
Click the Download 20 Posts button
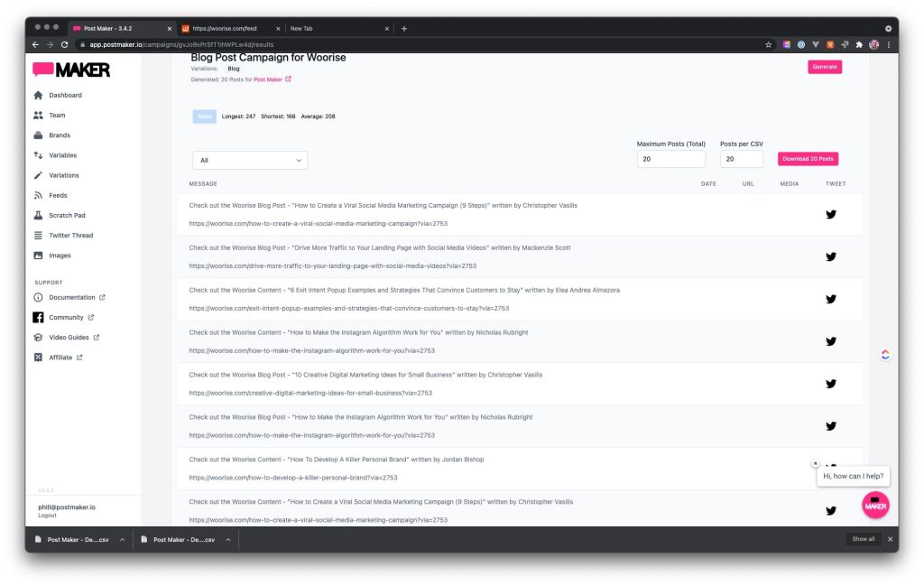coord(808,159)
